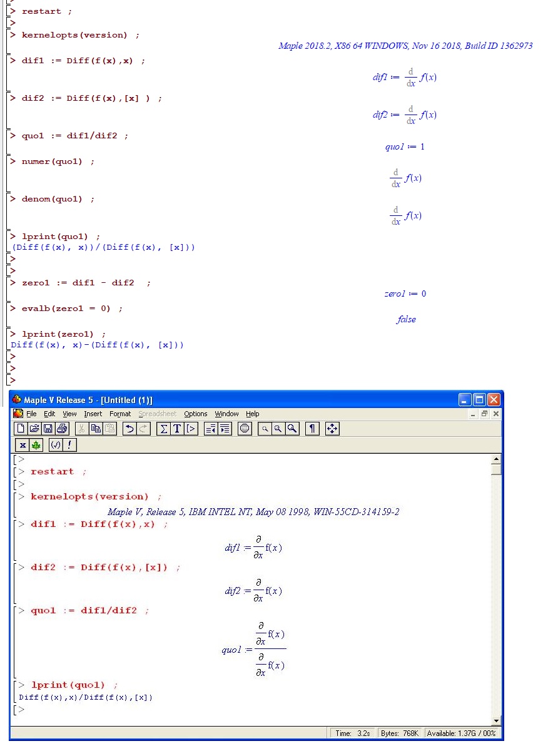Click the outdent section icon
The width and height of the screenshot is (548, 756).
click(x=211, y=429)
